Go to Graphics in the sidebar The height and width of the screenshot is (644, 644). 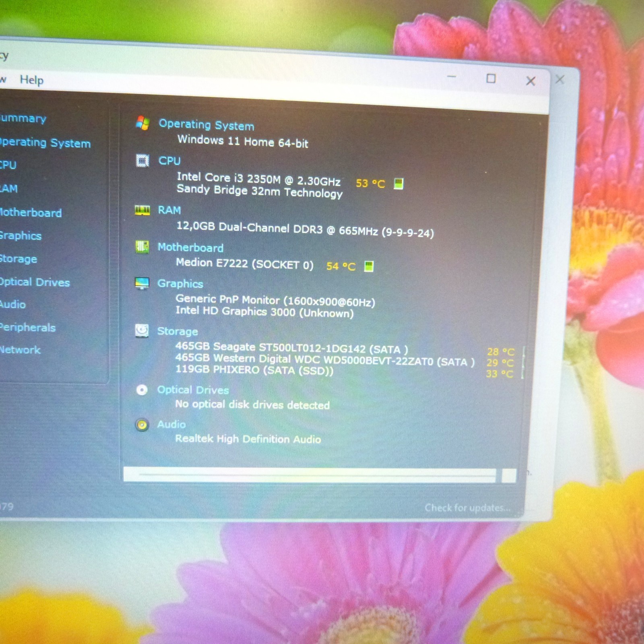click(x=21, y=235)
